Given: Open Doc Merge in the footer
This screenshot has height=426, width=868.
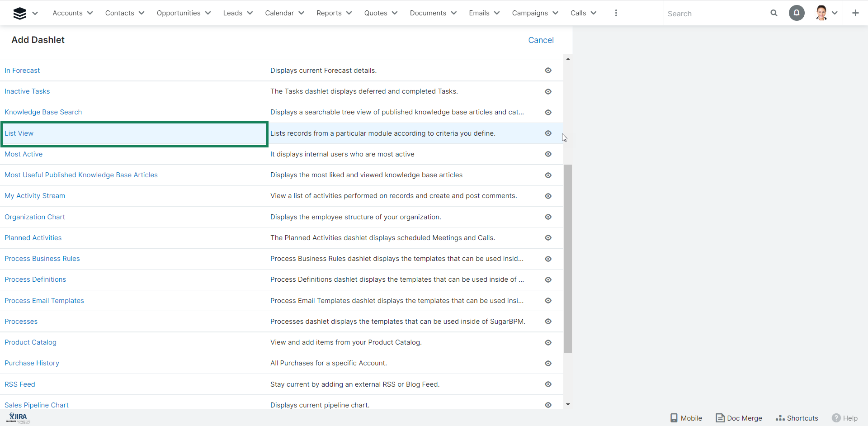Looking at the screenshot, I should 739,418.
